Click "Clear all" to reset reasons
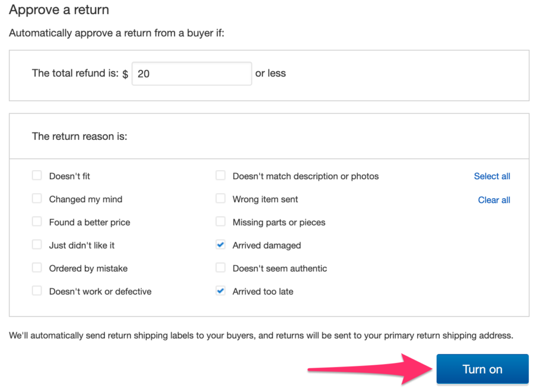 [x=494, y=200]
